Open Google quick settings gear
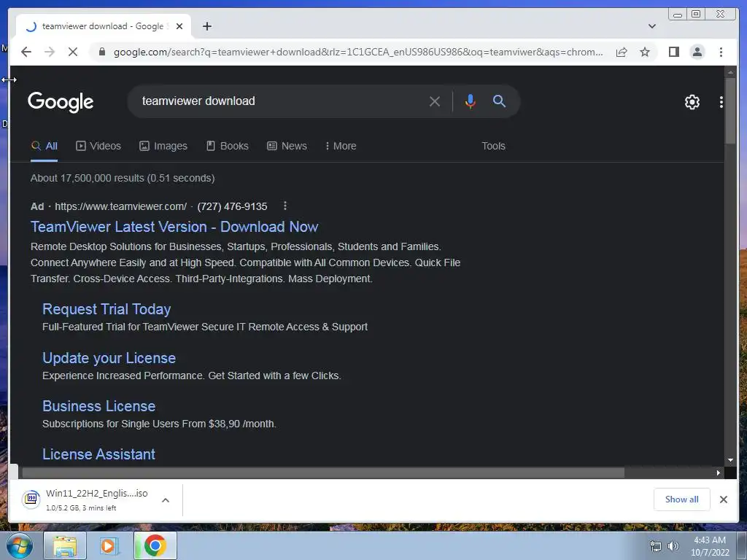 [x=692, y=102]
